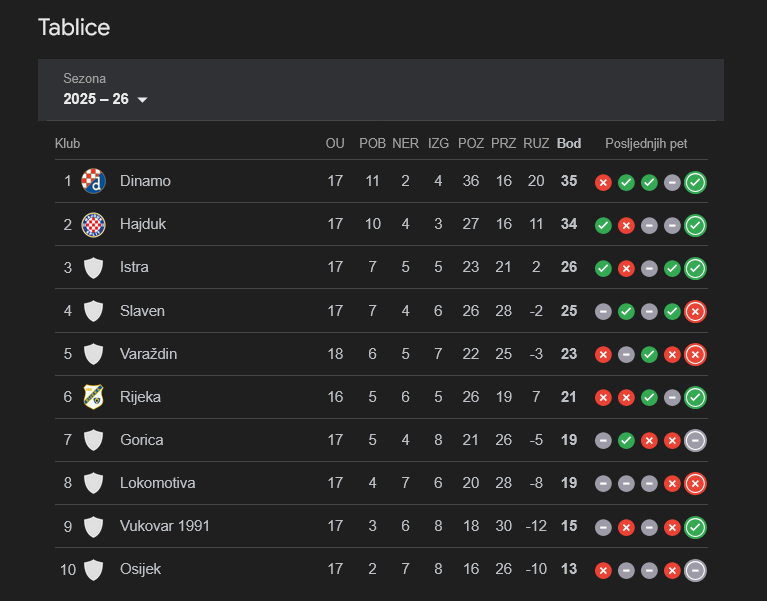Image resolution: width=767 pixels, height=601 pixels.
Task: Click Vukovar 1991's latest circled win icon
Action: point(696,527)
